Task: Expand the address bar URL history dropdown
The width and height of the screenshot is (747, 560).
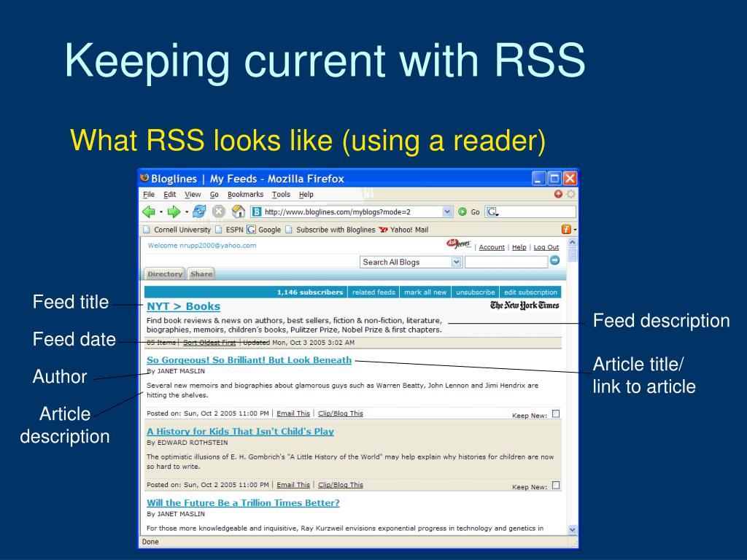Action: click(x=447, y=212)
